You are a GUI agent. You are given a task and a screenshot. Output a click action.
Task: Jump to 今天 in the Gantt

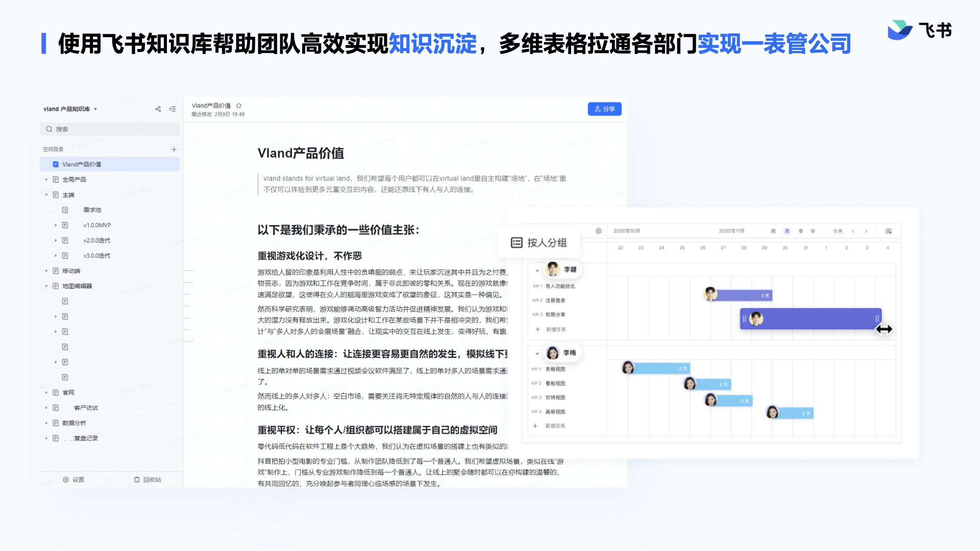coord(838,231)
